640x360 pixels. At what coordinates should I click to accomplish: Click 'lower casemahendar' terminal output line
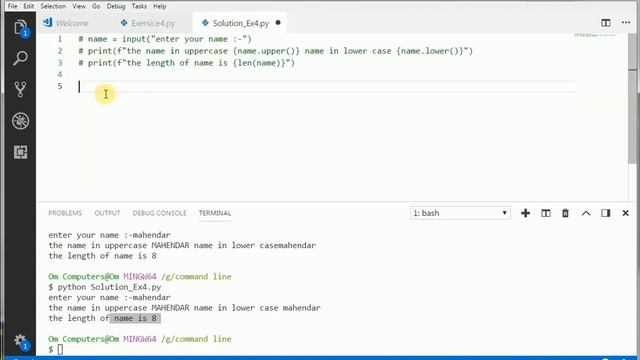click(182, 245)
